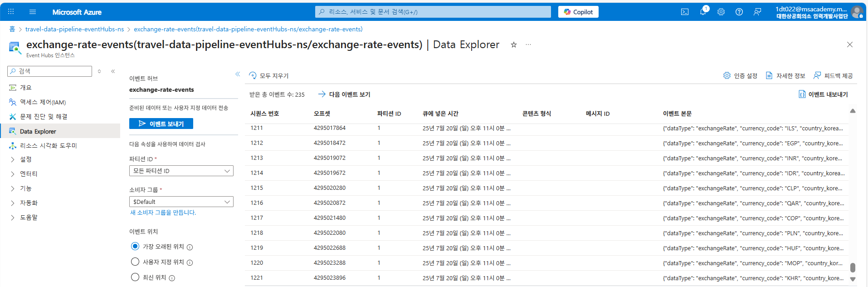Click the events table vertical scrollbar thumb
This screenshot has height=287, width=868.
click(x=853, y=267)
